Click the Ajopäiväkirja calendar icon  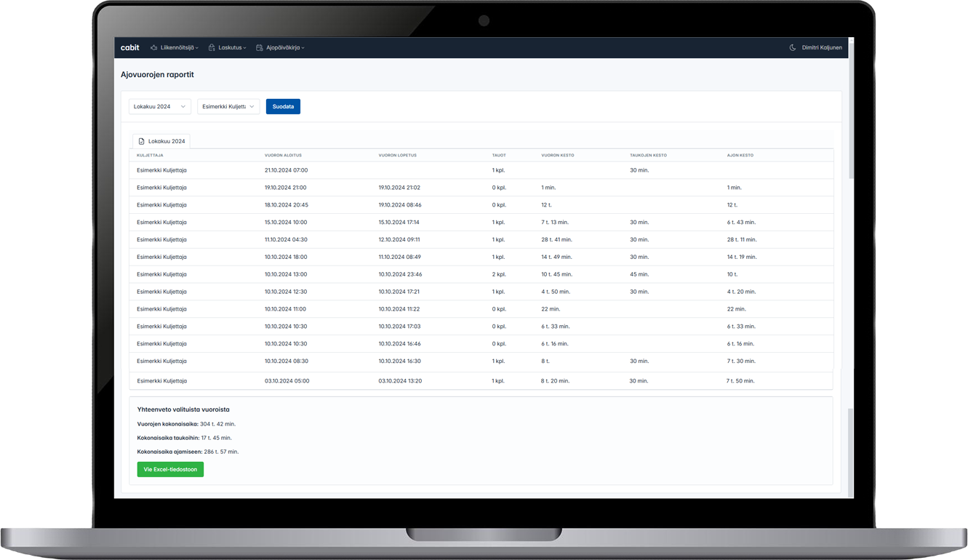(x=259, y=48)
